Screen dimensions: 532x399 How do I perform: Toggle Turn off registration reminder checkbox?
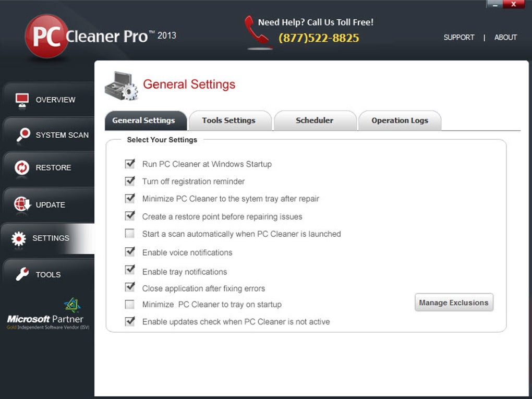[130, 181]
